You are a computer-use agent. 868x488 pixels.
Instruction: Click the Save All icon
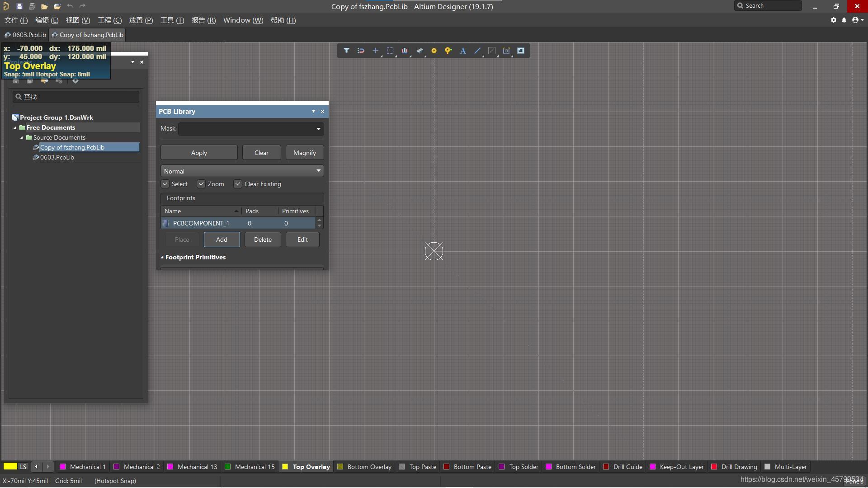click(x=32, y=6)
